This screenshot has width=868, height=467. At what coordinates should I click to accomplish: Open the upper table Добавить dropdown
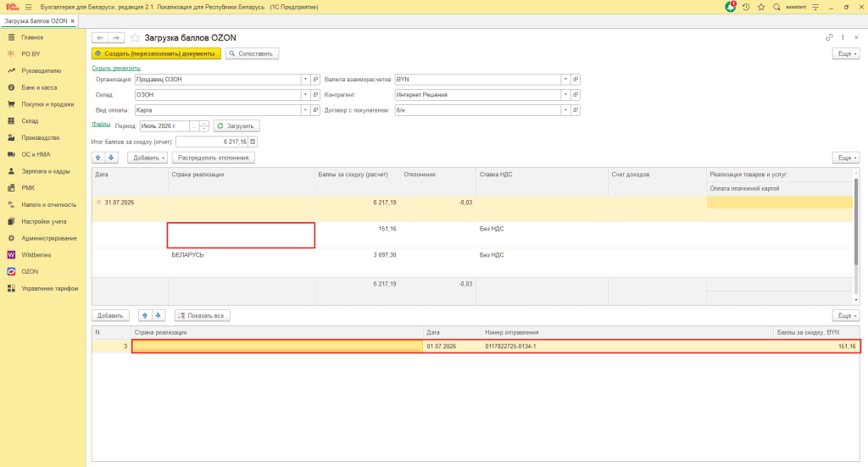(x=147, y=158)
